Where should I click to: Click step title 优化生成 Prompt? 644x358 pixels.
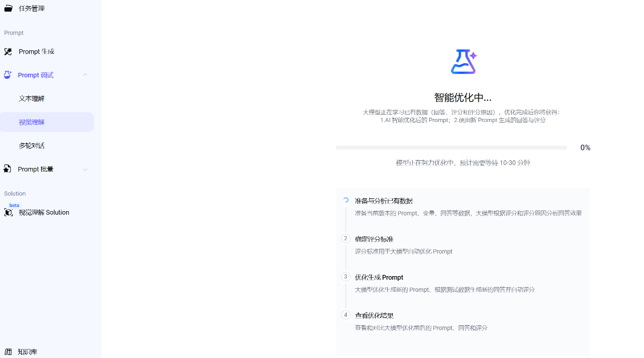click(x=379, y=277)
